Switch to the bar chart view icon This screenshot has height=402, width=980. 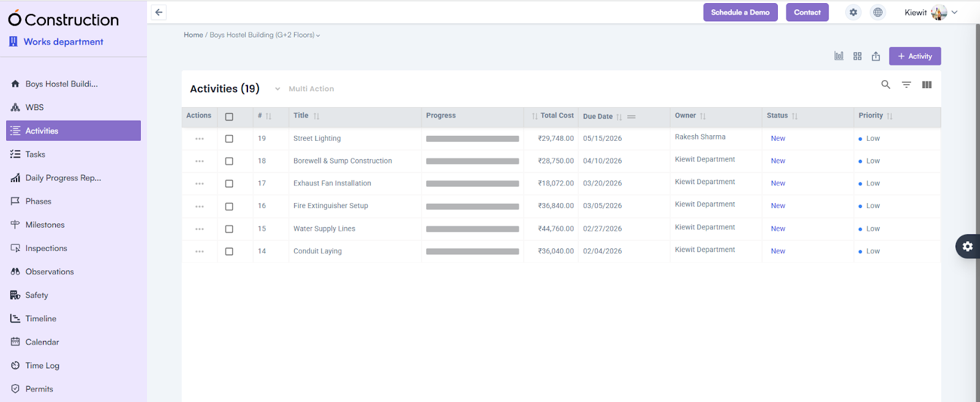tap(839, 56)
